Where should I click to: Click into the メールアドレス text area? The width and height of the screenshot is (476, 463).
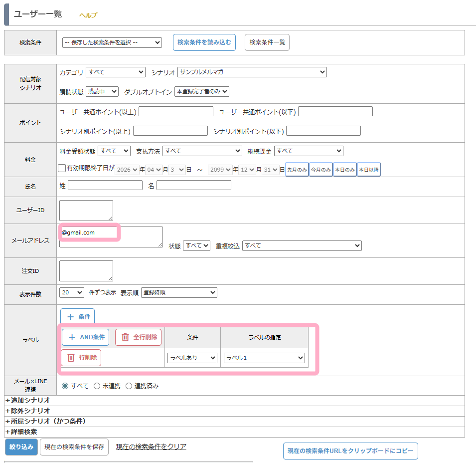click(x=111, y=236)
